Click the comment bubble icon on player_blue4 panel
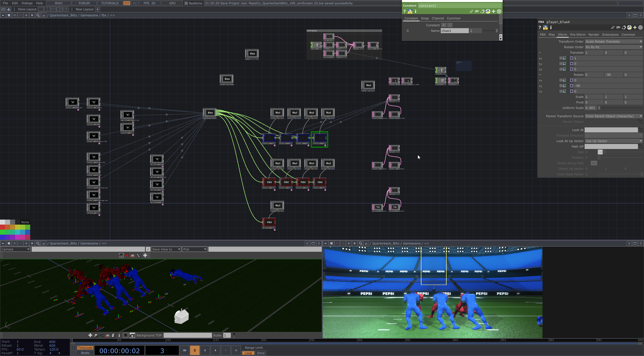The width and height of the screenshot is (644, 356). tap(618, 28)
